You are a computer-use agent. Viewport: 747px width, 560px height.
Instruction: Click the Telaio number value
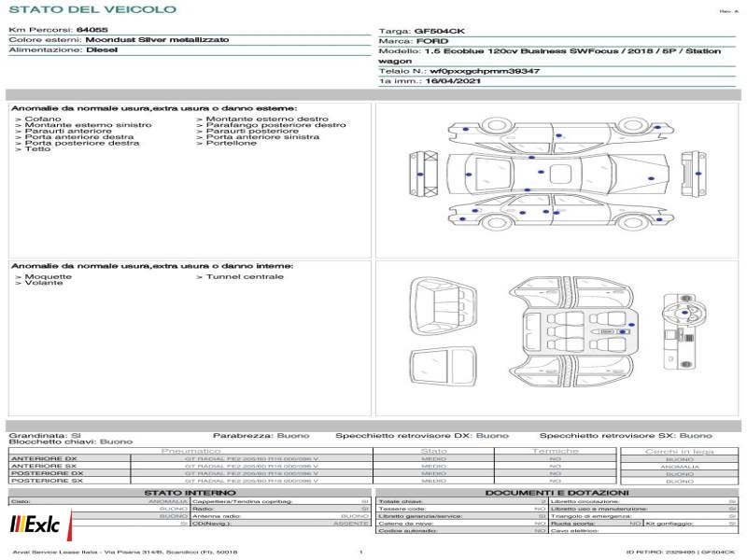[x=485, y=71]
